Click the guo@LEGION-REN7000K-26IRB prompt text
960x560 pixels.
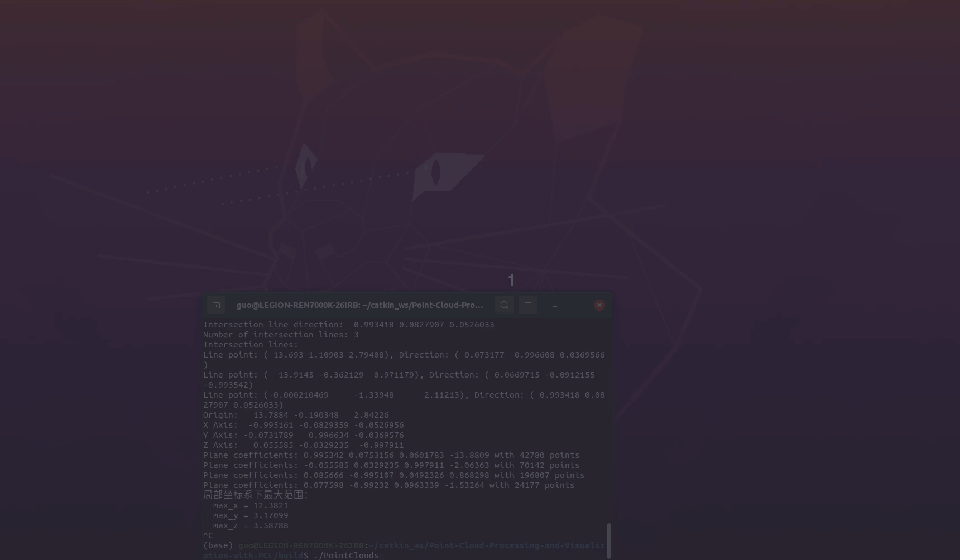[x=301, y=545]
